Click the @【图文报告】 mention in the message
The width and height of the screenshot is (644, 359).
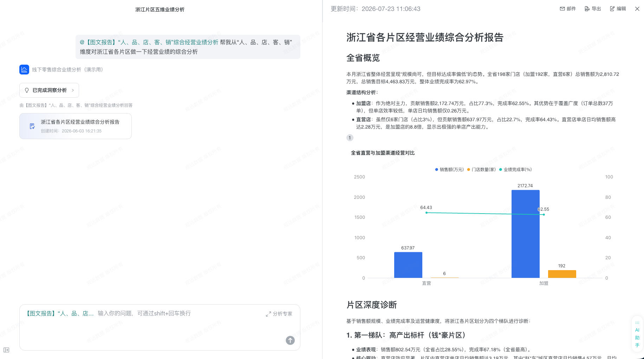pos(149,42)
